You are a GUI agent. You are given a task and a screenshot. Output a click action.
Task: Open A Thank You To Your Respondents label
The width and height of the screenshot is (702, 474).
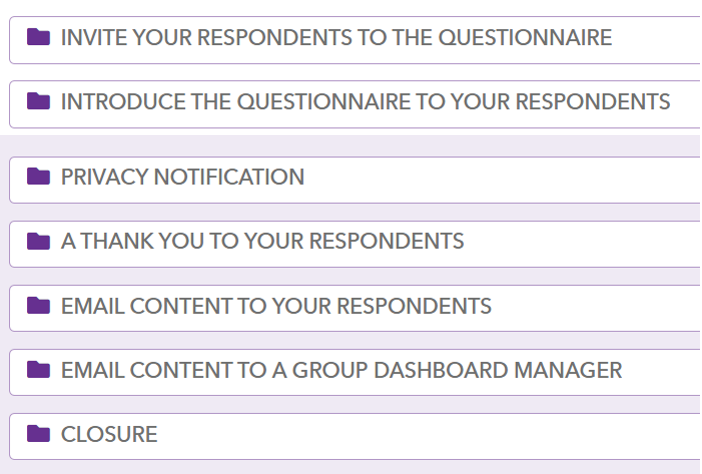click(x=262, y=241)
